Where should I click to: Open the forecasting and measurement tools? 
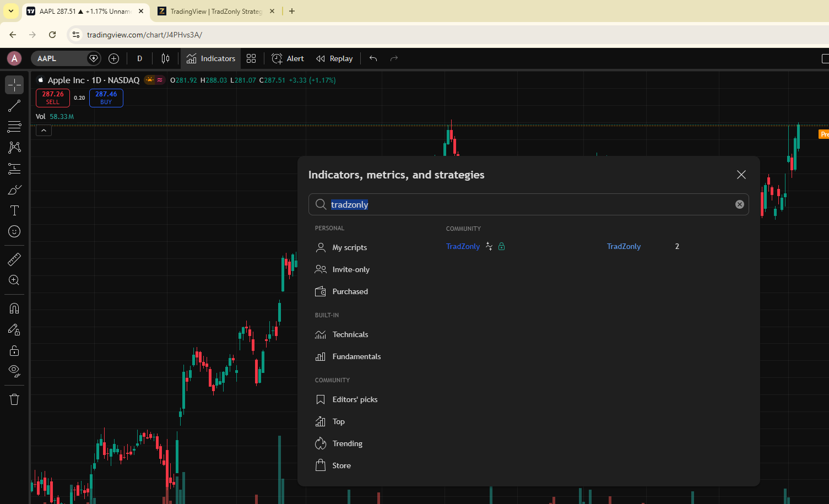pyautogui.click(x=14, y=169)
